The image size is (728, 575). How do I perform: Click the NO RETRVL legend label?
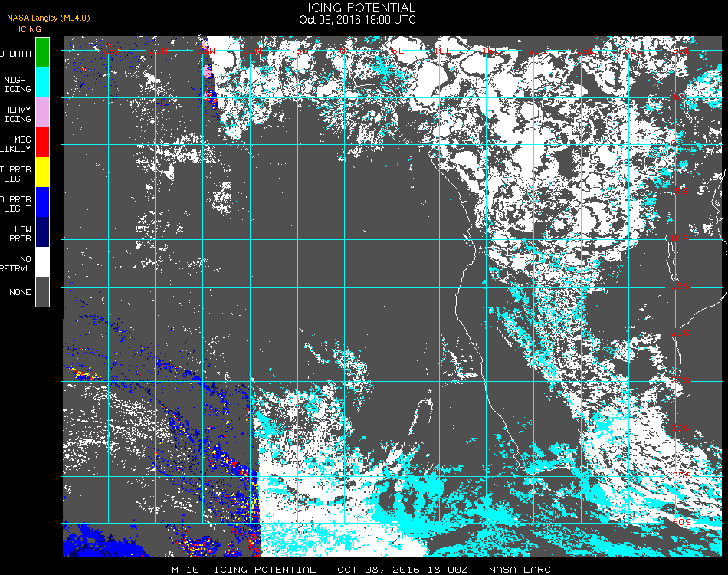pos(16,264)
